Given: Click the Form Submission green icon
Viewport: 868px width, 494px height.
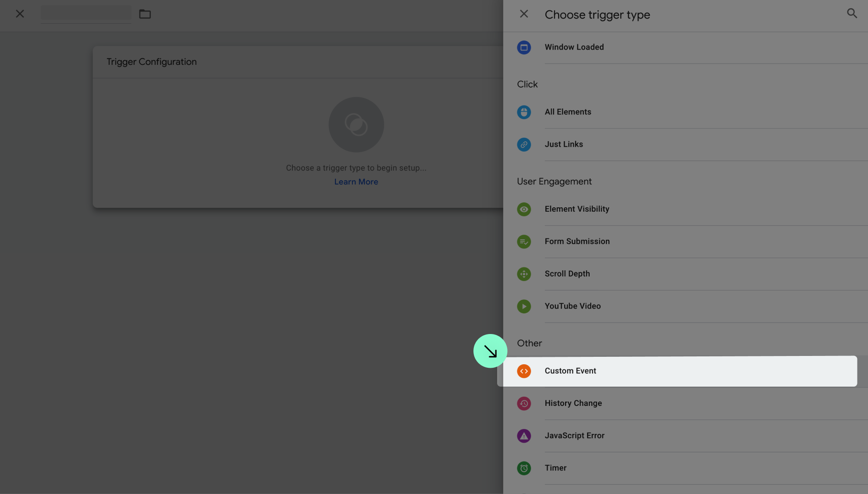Looking at the screenshot, I should (x=524, y=242).
